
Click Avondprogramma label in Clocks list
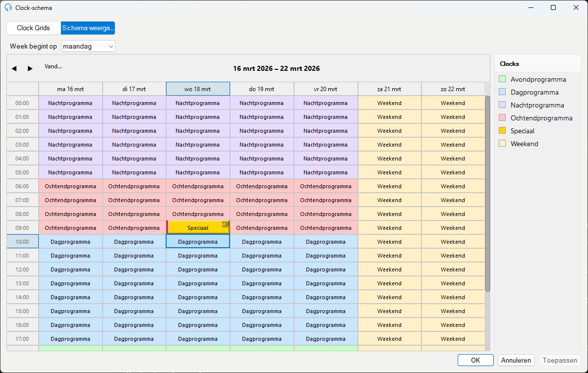[538, 79]
